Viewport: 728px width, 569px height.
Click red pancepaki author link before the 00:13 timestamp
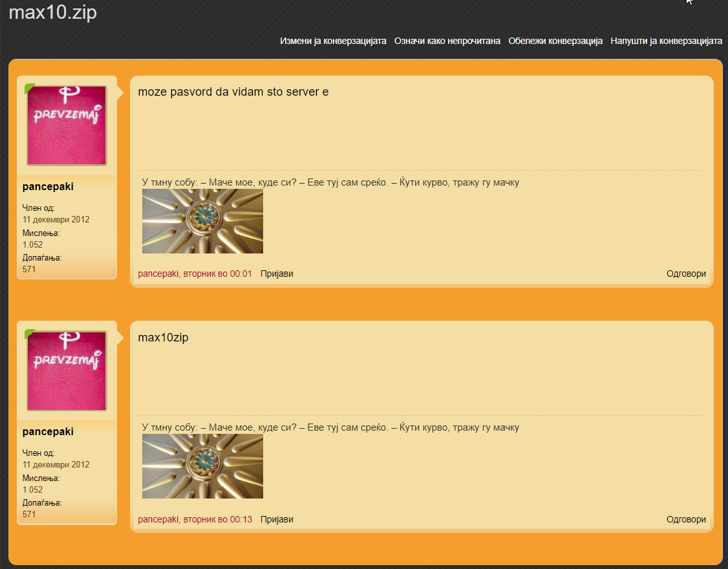click(x=158, y=519)
